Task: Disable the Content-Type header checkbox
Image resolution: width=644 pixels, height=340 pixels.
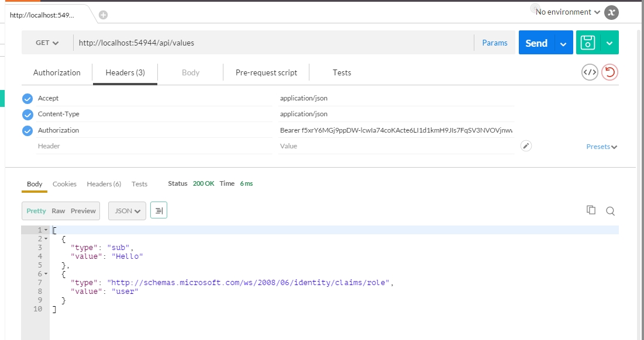Action: point(27,115)
